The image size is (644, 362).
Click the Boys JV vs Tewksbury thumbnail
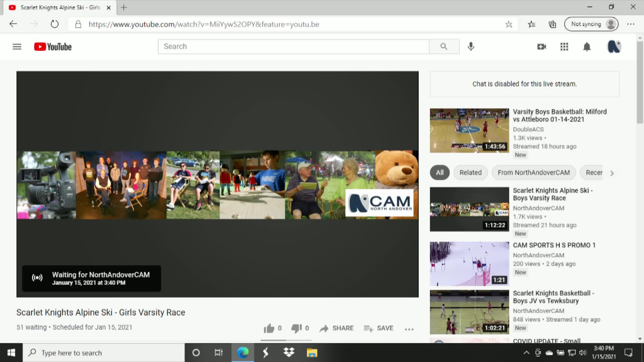coord(469,312)
